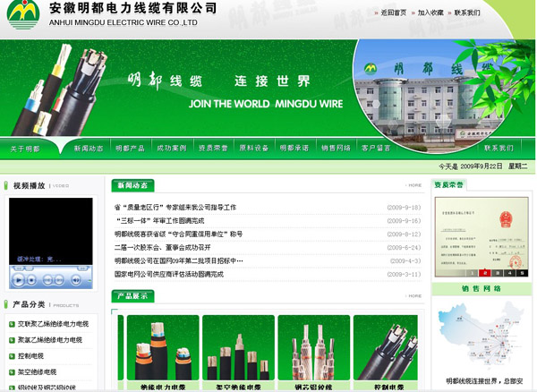Open 新闻动态 navigation menu item
Image resolution: width=537 pixels, height=392 pixels.
89,149
